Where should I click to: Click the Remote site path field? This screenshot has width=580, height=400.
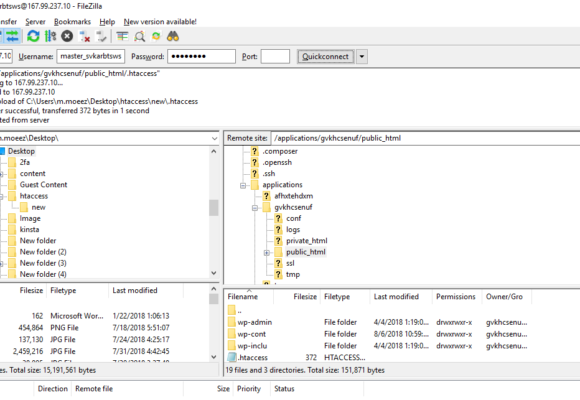[425, 138]
